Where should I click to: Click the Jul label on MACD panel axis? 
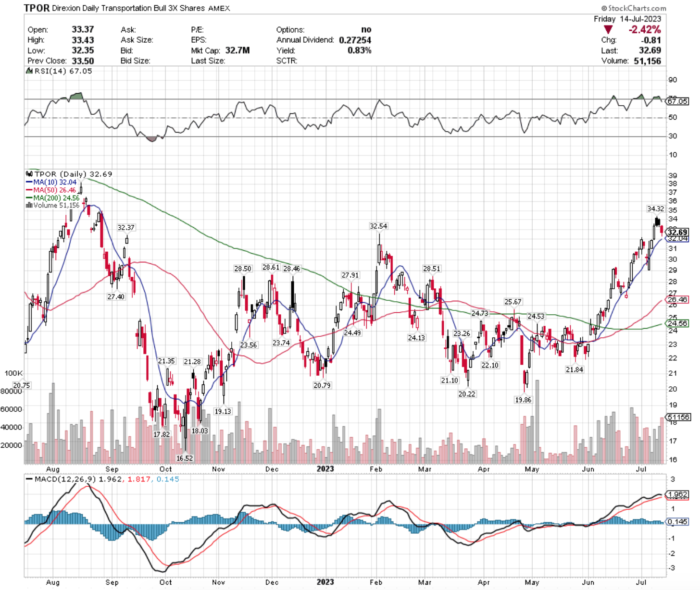tap(642, 582)
